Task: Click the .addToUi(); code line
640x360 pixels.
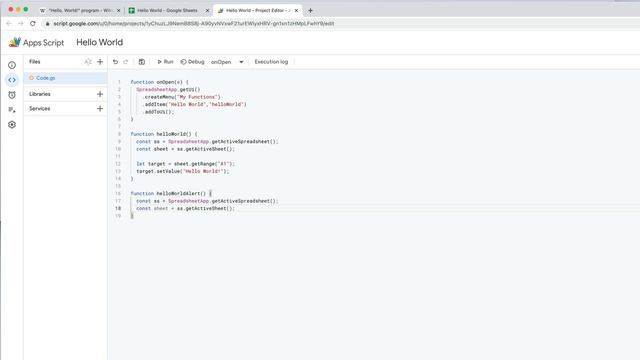Action: [158, 111]
